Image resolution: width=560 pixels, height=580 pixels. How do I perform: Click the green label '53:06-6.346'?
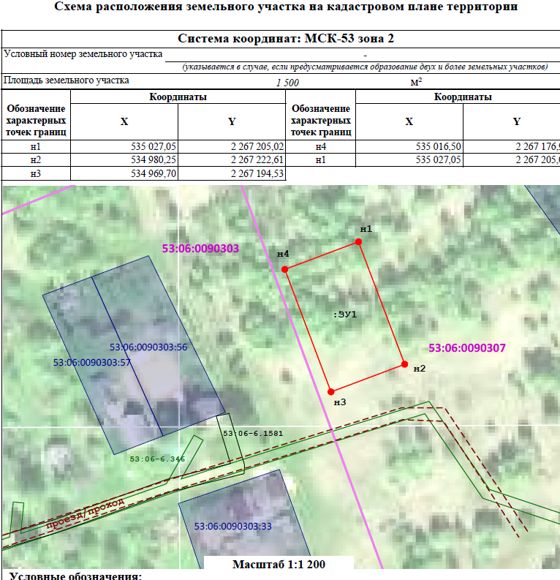coord(157,459)
